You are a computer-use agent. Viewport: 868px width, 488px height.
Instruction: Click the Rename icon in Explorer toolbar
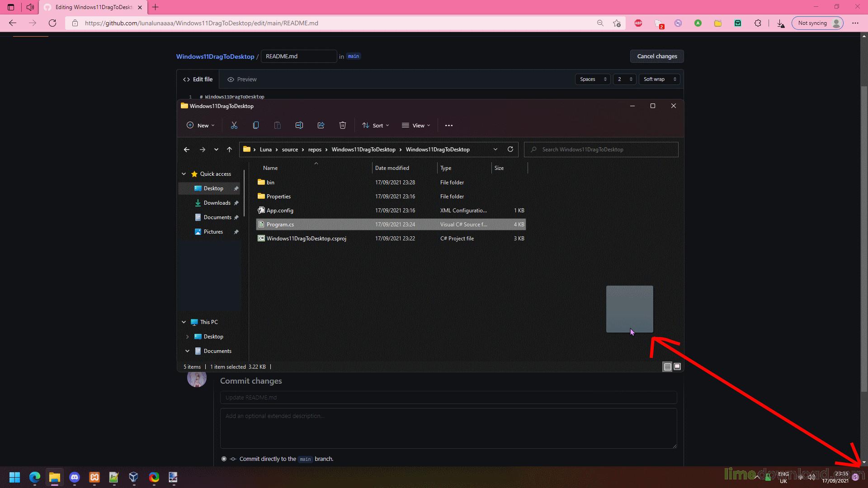[x=299, y=126]
